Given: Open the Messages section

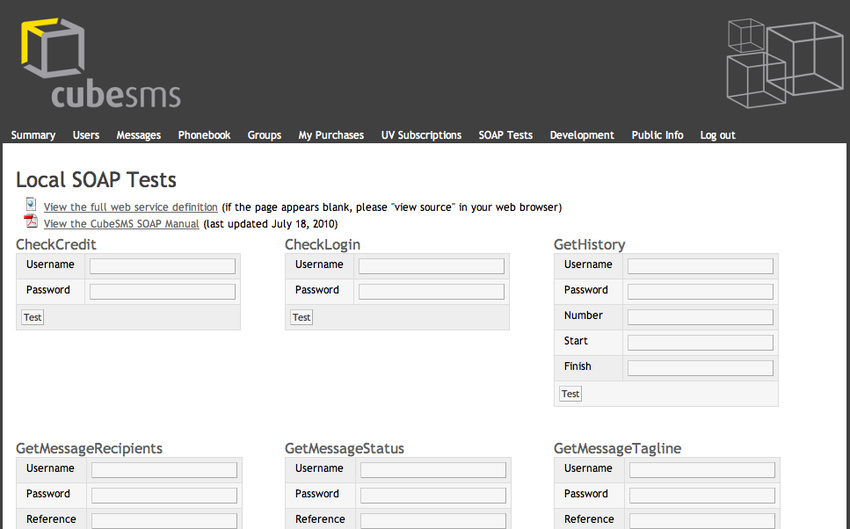Looking at the screenshot, I should tap(139, 135).
